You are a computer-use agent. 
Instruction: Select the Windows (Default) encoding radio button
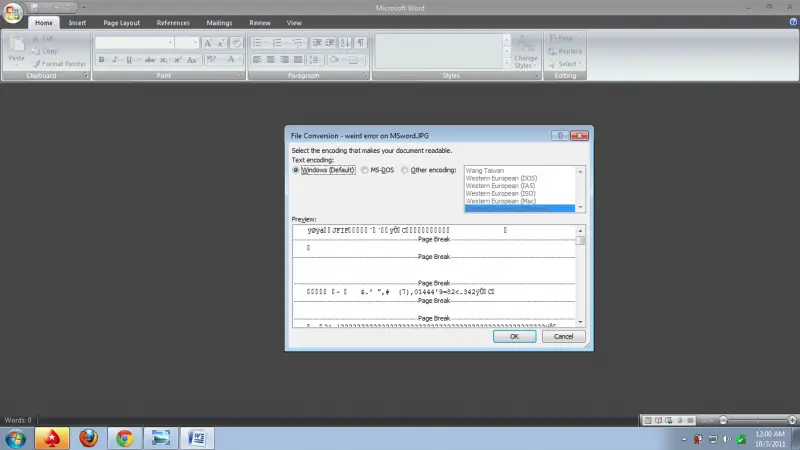pos(295,170)
